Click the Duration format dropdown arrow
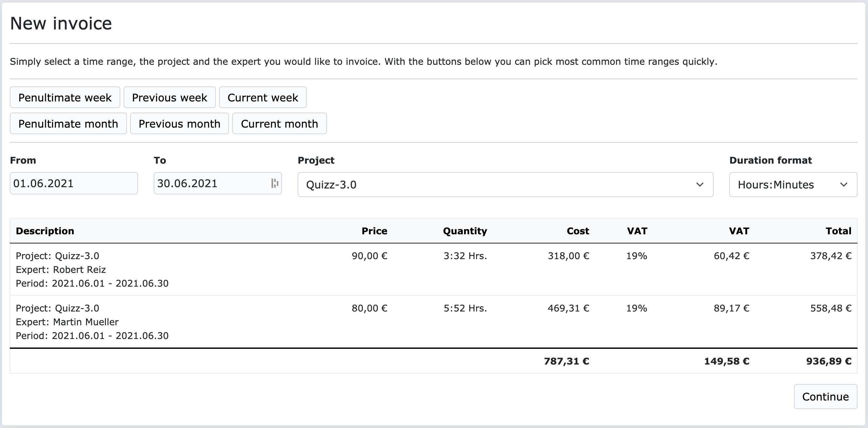Viewport: 868px width, 428px height. click(844, 184)
